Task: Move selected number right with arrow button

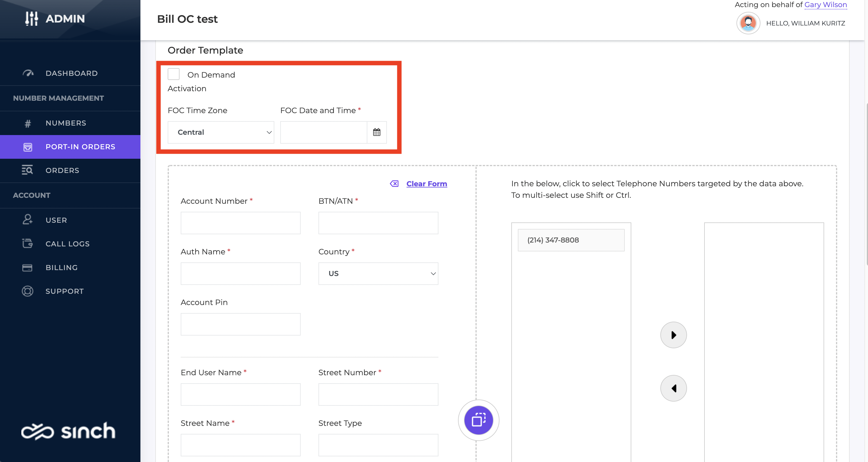Action: [673, 335]
